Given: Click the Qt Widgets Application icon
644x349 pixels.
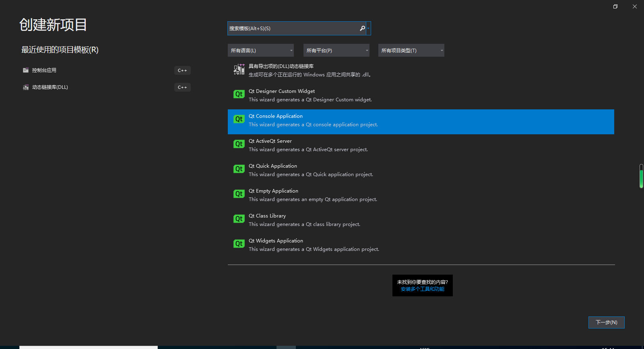Looking at the screenshot, I should click(239, 244).
